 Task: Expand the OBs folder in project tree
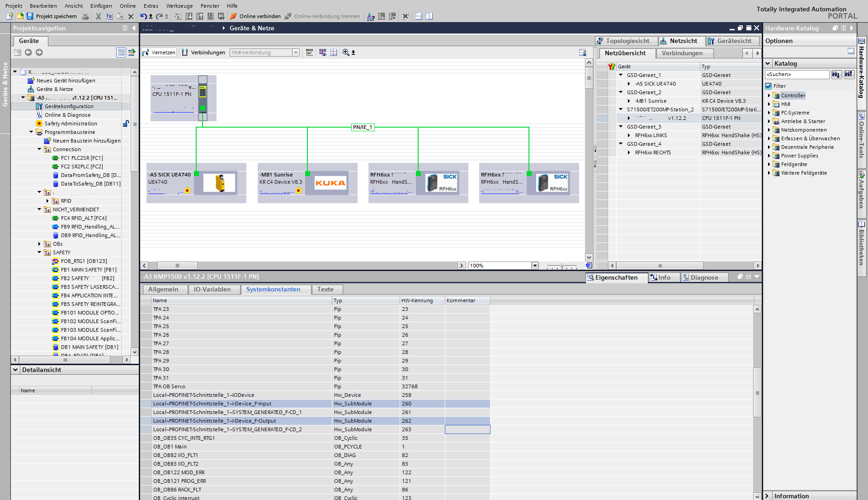(x=39, y=244)
